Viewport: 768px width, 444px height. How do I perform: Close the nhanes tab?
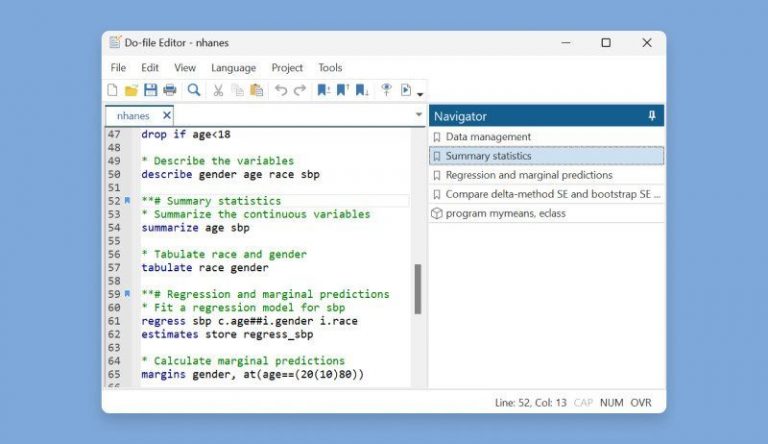[x=166, y=115]
